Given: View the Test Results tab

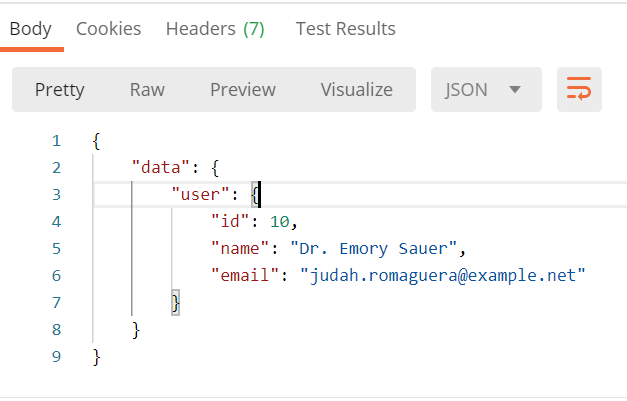Looking at the screenshot, I should (345, 29).
